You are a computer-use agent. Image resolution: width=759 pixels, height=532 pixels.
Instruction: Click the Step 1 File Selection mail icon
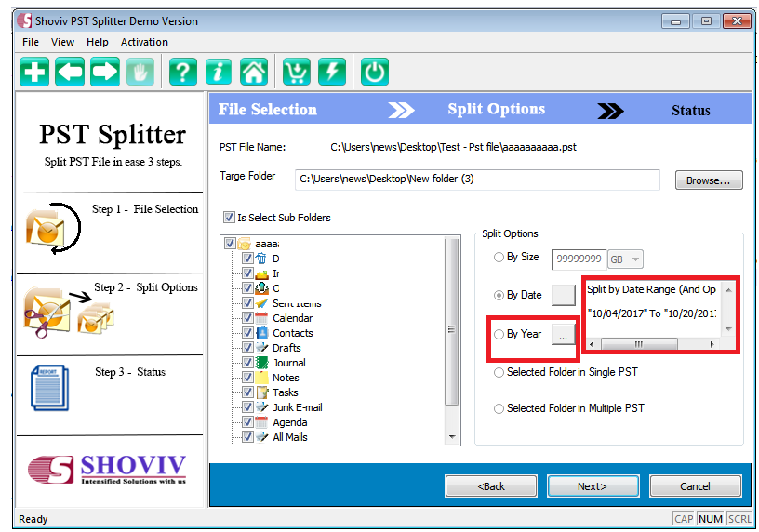click(52, 229)
